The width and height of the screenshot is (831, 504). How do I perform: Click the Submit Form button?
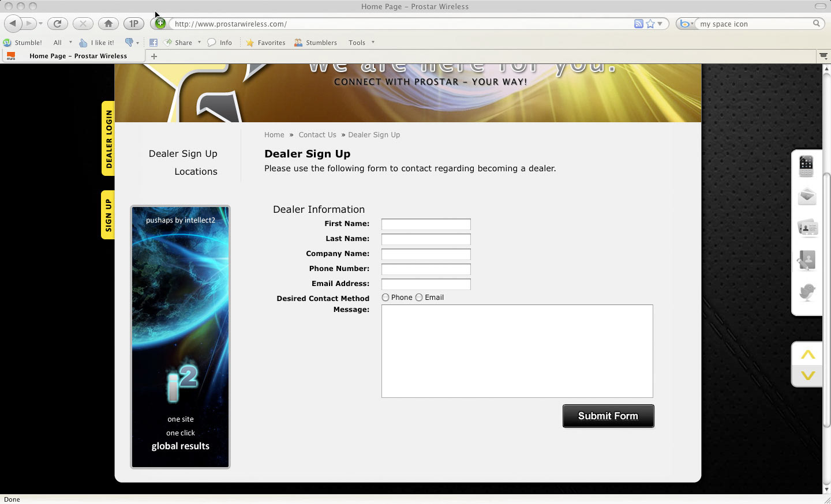coord(608,416)
